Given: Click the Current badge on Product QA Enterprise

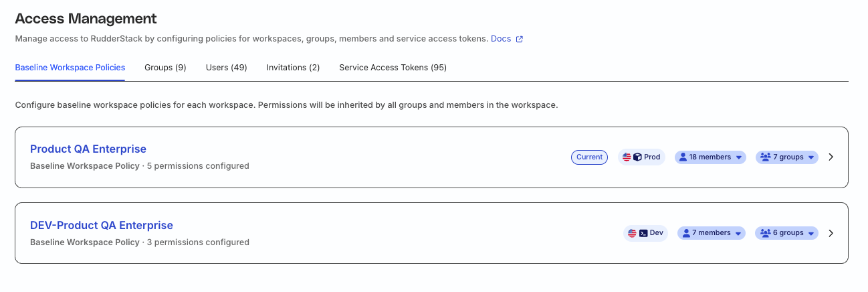Looking at the screenshot, I should pos(589,157).
